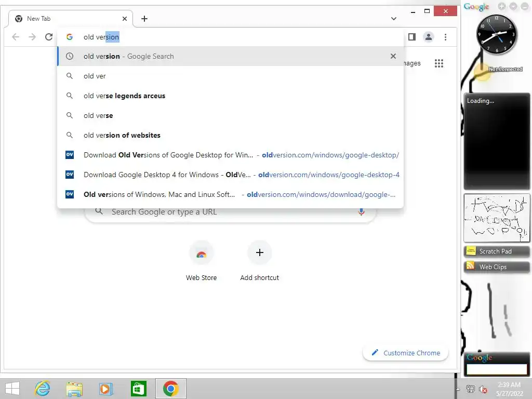Open Windows Store from the taskbar
The image size is (532, 399).
click(x=138, y=389)
